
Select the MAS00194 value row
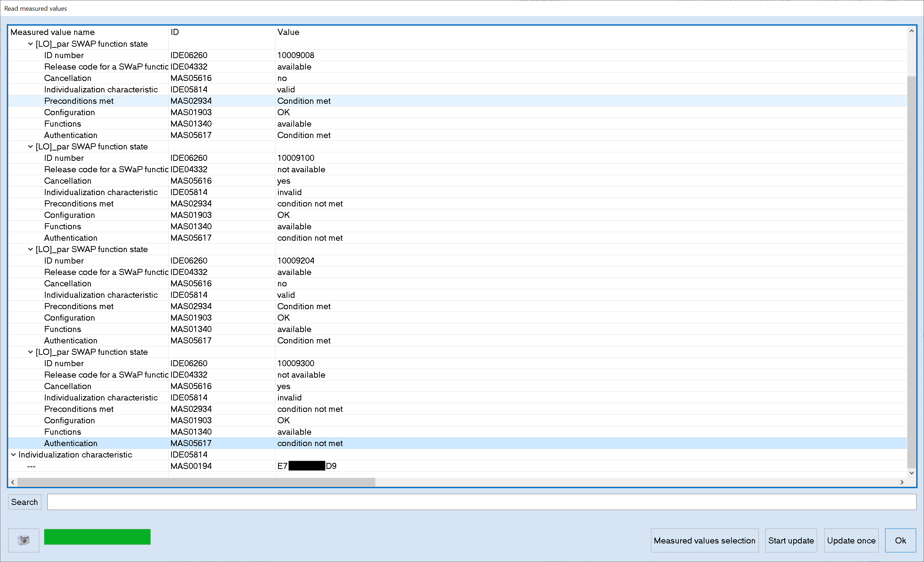point(191,466)
